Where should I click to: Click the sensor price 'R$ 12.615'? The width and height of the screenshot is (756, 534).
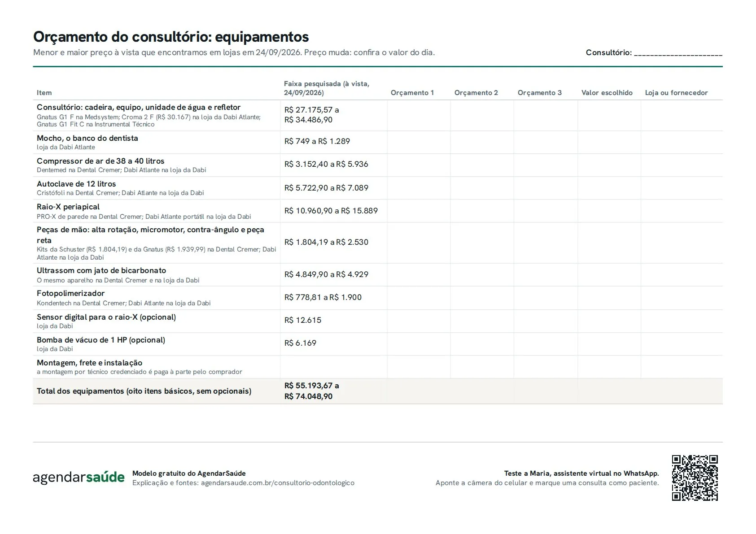(x=303, y=320)
